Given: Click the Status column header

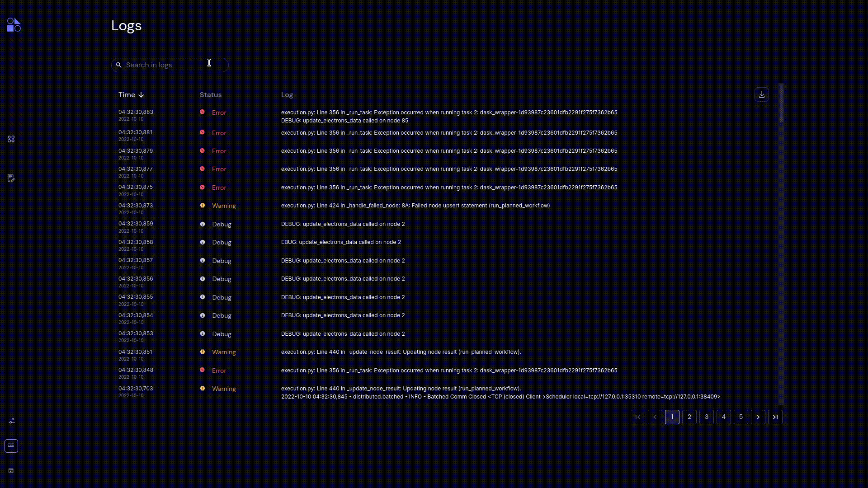Looking at the screenshot, I should point(211,95).
